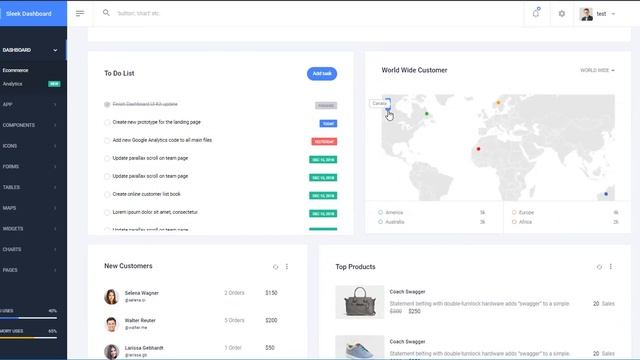This screenshot has height=360, width=640.
Task: Click the USER 40% progress bar
Action: [x=28, y=318]
